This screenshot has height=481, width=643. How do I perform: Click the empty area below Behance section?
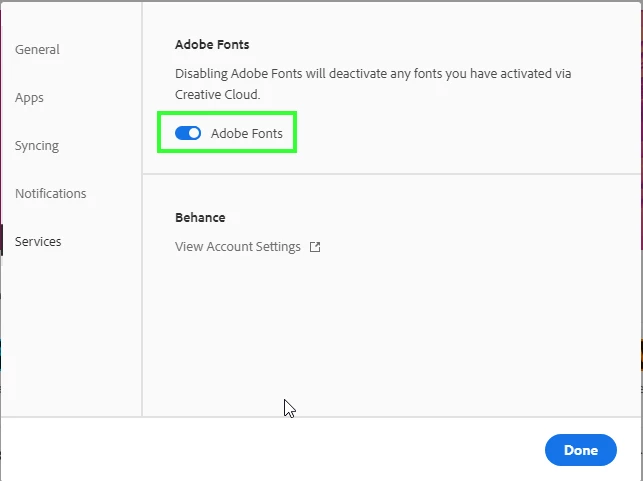(x=392, y=332)
